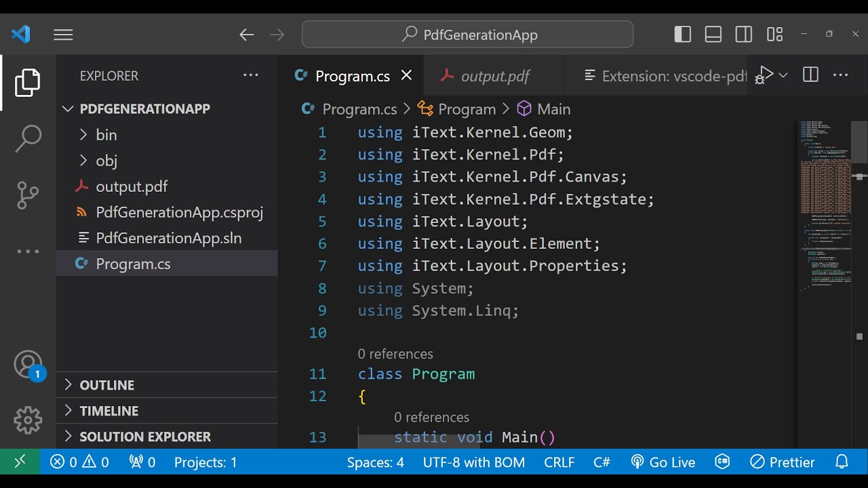Open the Source Control view
868x488 pixels.
(x=28, y=195)
